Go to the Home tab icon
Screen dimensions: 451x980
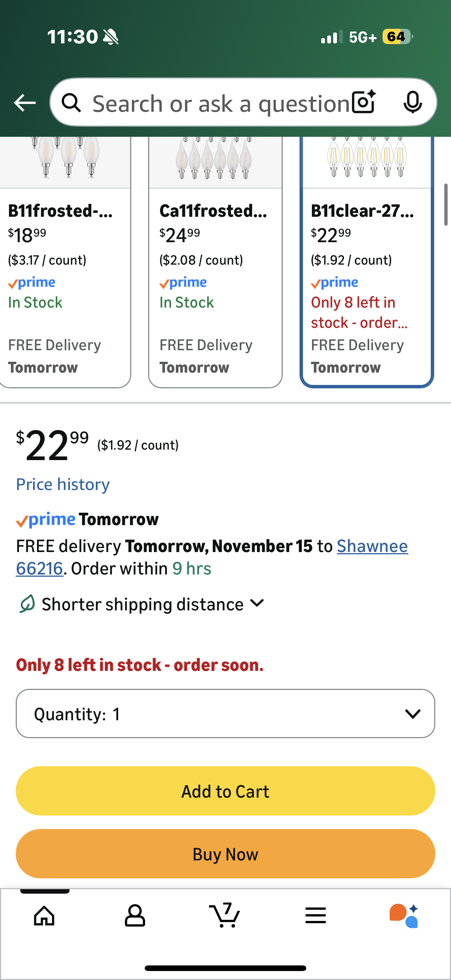[45, 915]
